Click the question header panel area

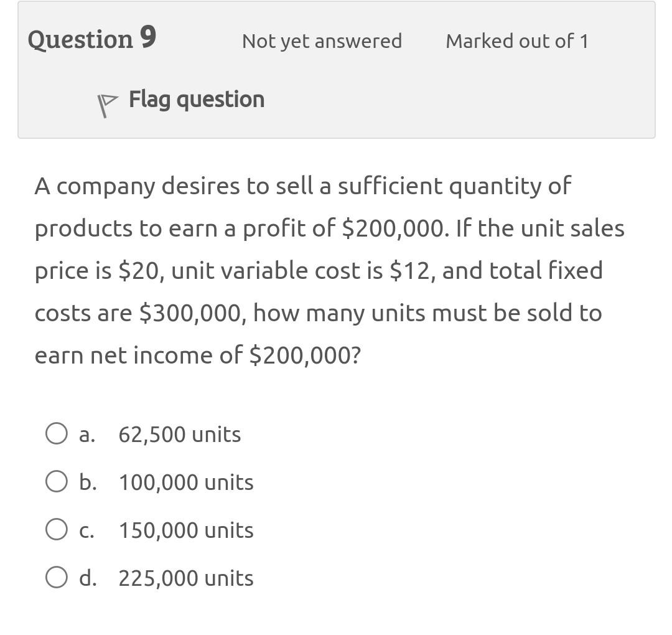[x=336, y=68]
